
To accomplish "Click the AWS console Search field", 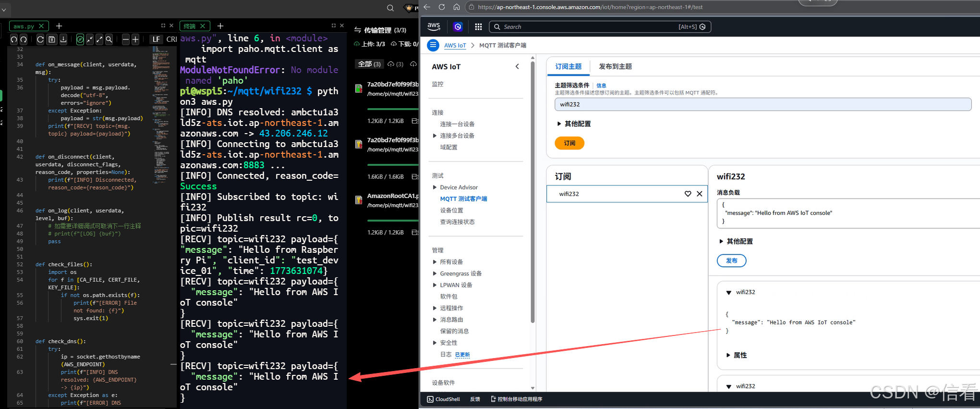I will [600, 27].
